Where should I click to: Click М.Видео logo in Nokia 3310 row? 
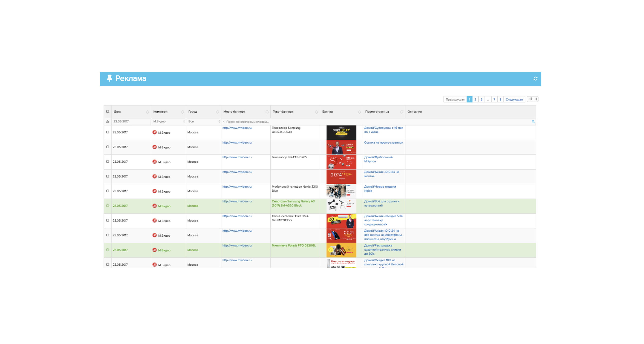(x=155, y=191)
